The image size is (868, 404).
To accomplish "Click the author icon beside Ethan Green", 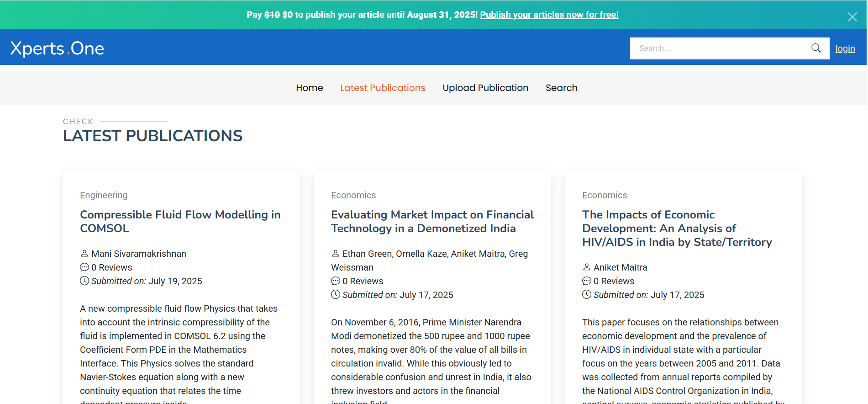I will pyautogui.click(x=336, y=253).
